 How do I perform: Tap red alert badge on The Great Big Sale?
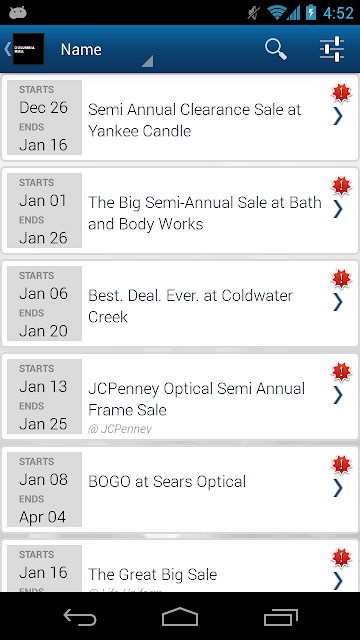341,558
